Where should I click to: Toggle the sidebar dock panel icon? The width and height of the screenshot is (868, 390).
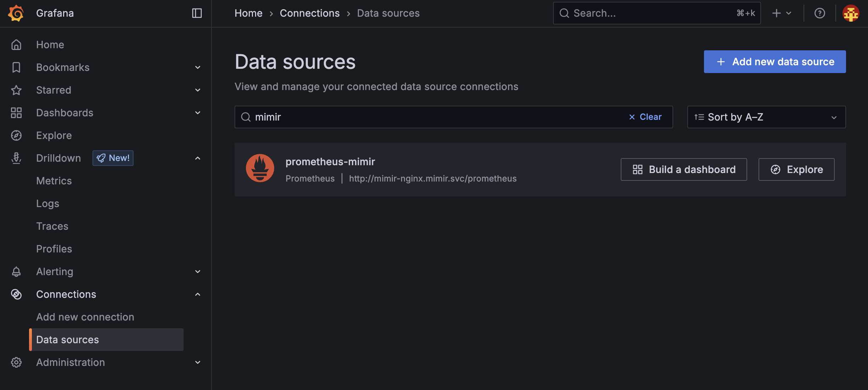tap(197, 13)
